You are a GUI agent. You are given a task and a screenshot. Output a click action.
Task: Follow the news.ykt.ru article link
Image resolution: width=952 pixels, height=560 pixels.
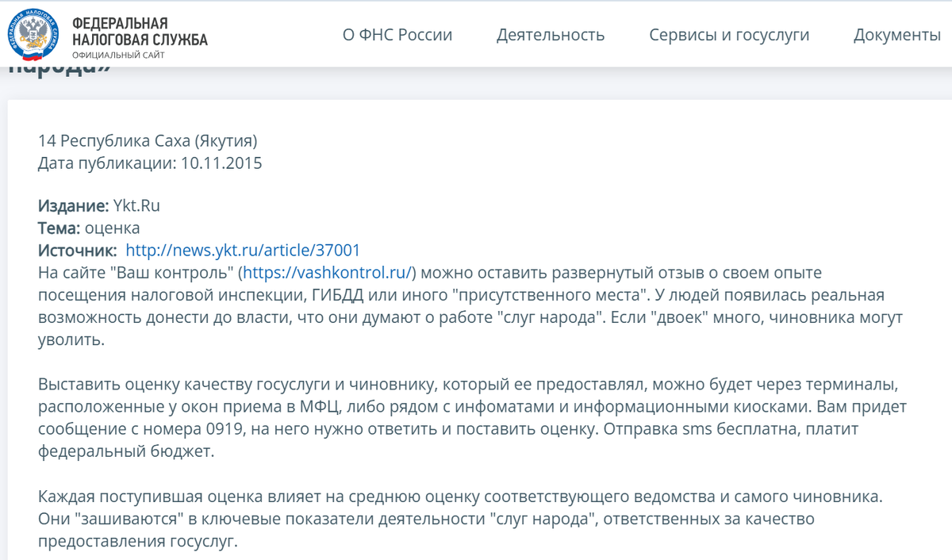tap(242, 250)
